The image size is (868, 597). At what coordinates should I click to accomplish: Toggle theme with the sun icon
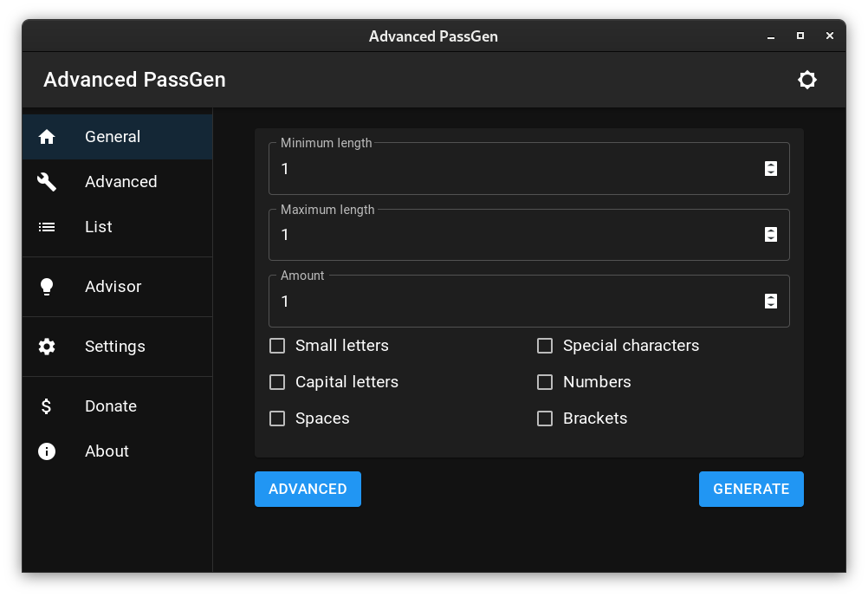(807, 80)
